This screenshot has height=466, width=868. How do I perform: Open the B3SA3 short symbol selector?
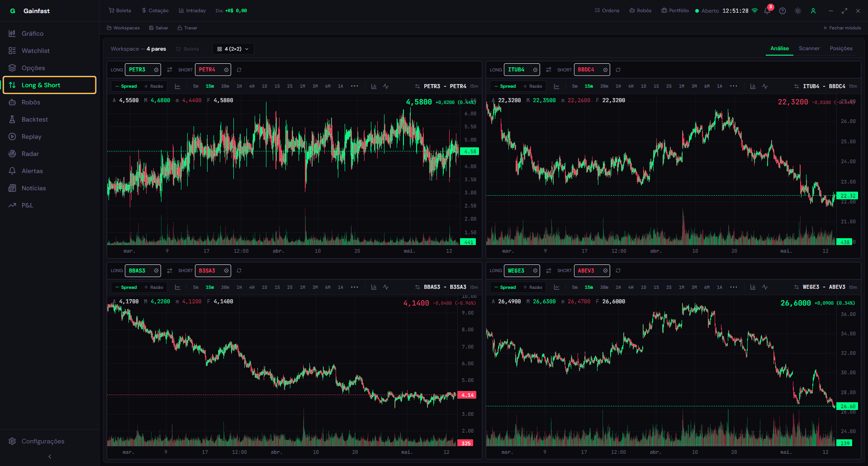(213, 271)
